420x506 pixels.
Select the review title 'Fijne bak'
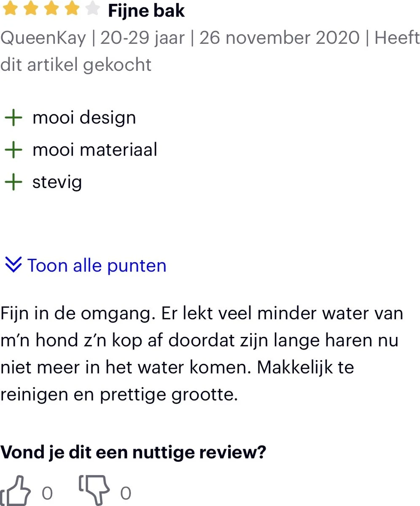(146, 10)
